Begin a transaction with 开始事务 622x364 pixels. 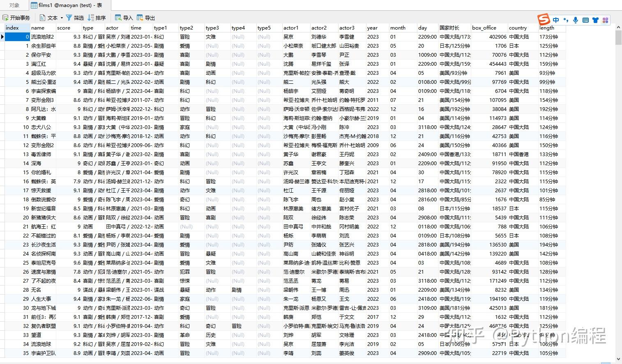(16, 18)
